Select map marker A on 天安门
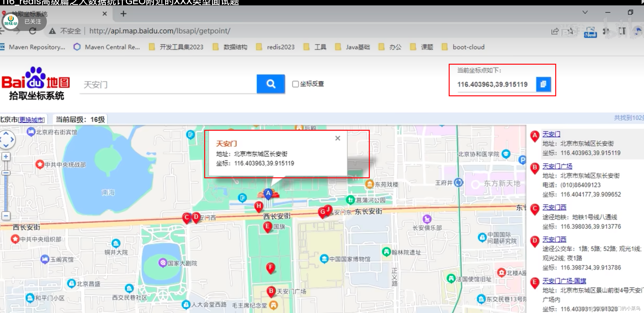Image resolution: width=644 pixels, height=313 pixels. point(268,194)
